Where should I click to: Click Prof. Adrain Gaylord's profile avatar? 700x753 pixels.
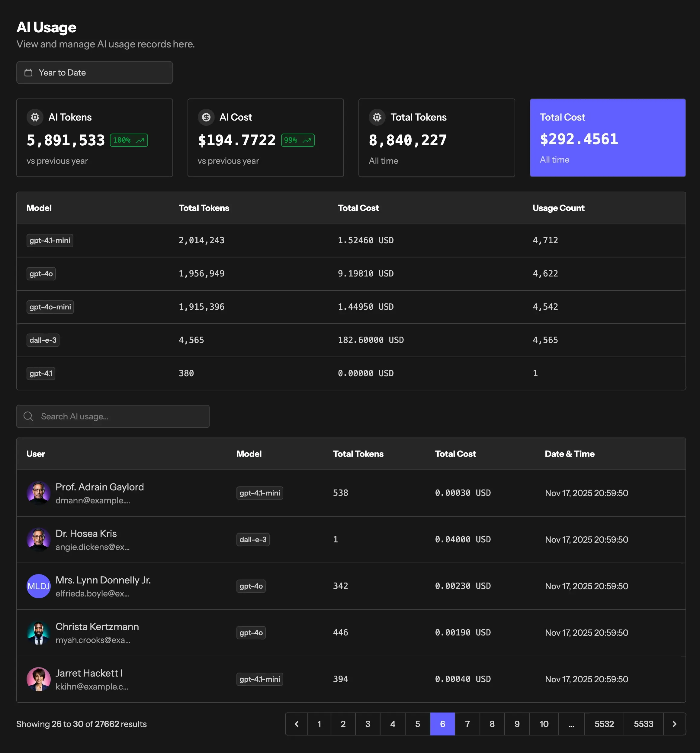click(39, 493)
